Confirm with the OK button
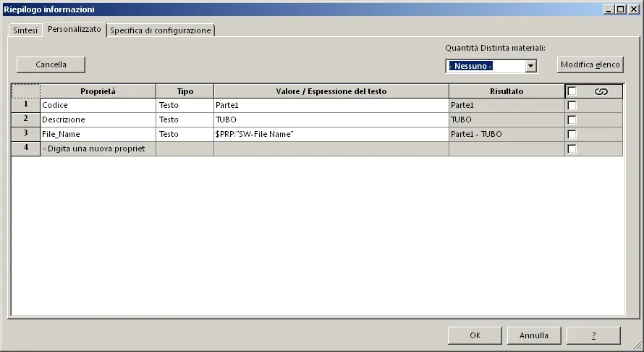The height and width of the screenshot is (352, 644). [475, 335]
